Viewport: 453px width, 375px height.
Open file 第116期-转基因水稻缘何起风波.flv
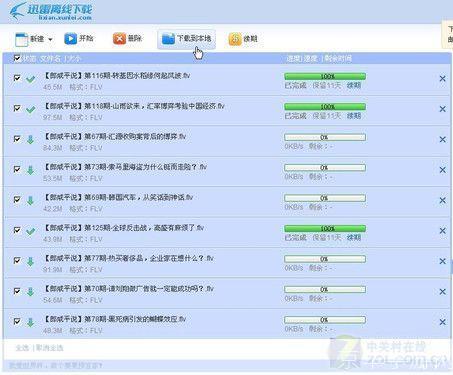tap(117, 76)
